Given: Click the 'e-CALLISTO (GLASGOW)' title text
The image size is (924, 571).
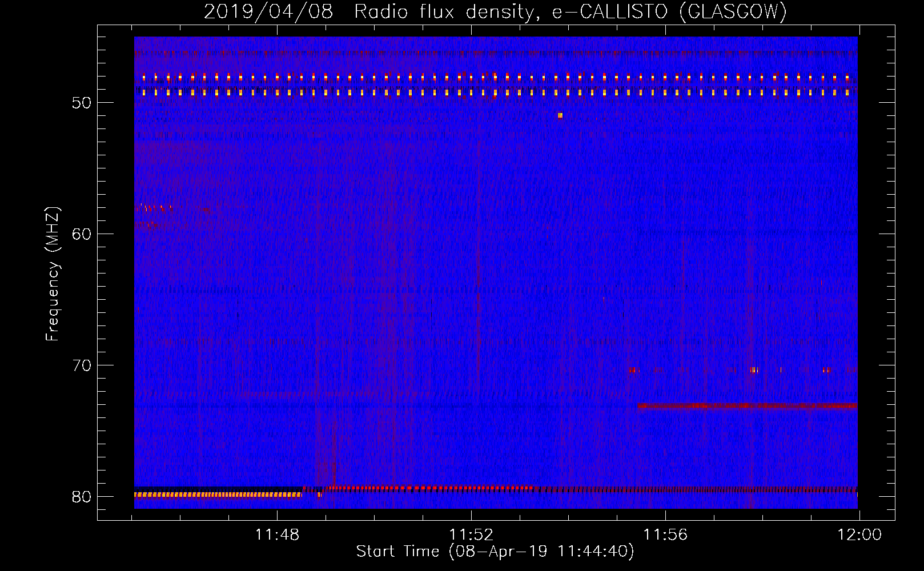Looking at the screenshot, I should coord(669,12).
